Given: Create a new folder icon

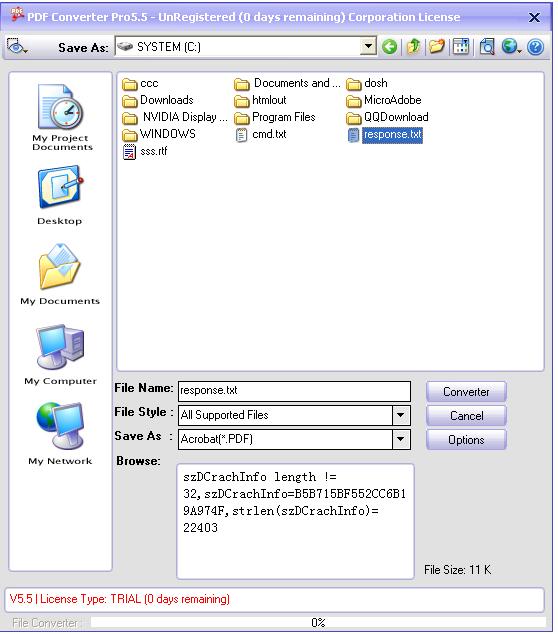Looking at the screenshot, I should pos(437,47).
